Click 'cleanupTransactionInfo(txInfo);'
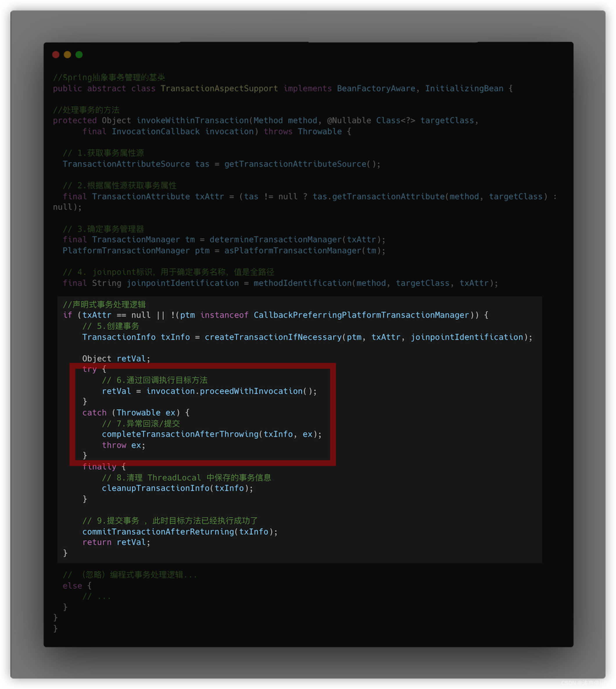This screenshot has width=616, height=689. pyautogui.click(x=177, y=488)
